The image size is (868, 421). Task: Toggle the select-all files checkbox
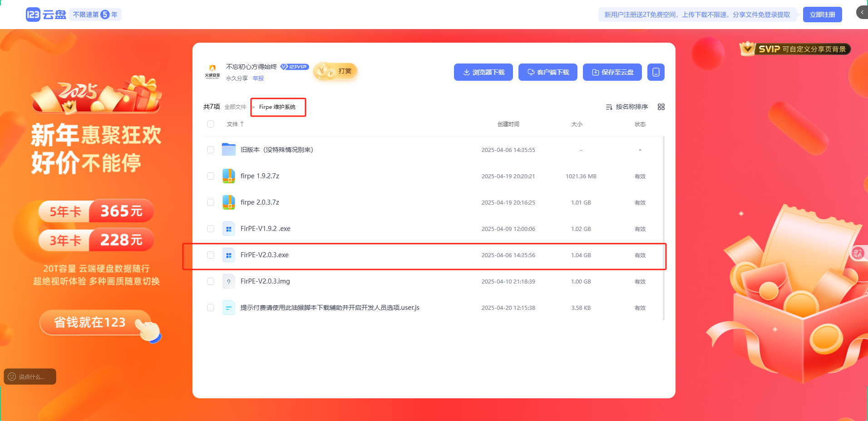(211, 124)
